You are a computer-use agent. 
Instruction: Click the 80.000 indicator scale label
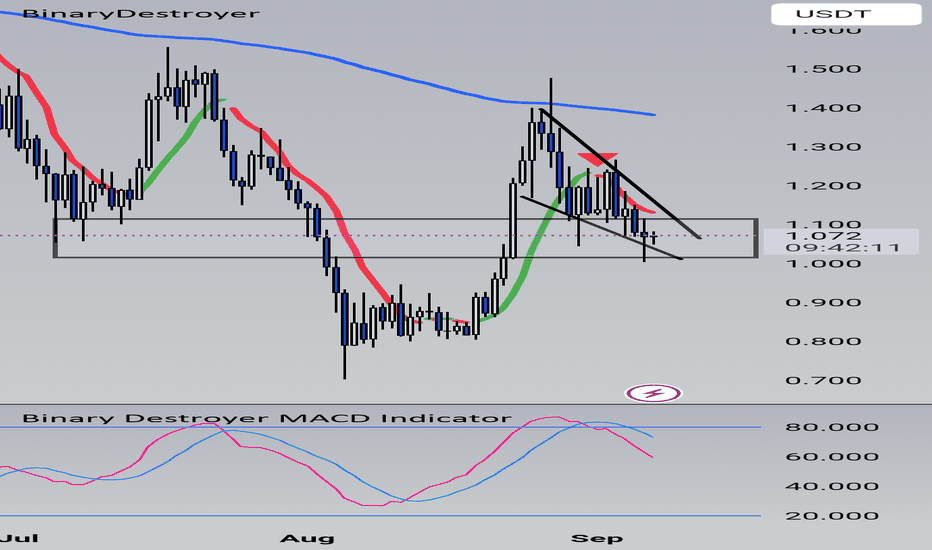[x=832, y=427]
